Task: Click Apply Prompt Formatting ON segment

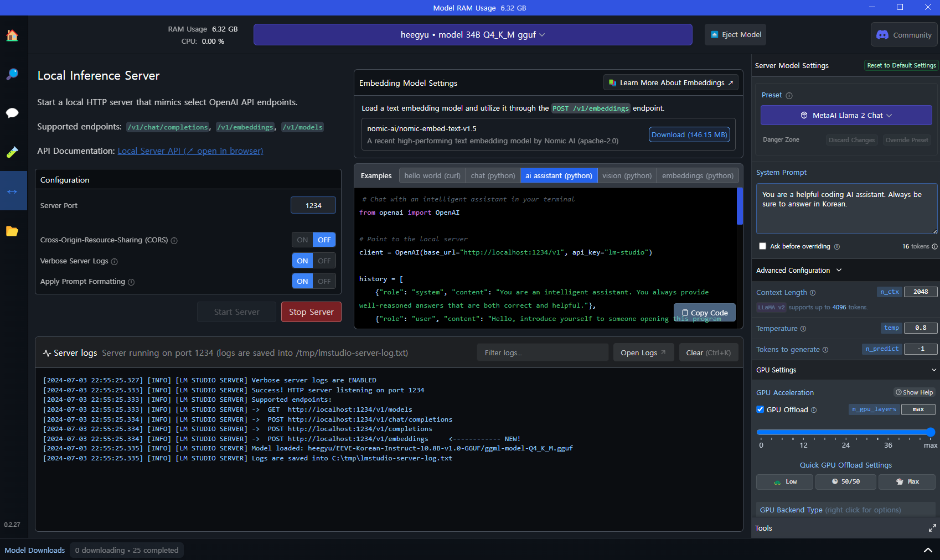Action: (302, 281)
